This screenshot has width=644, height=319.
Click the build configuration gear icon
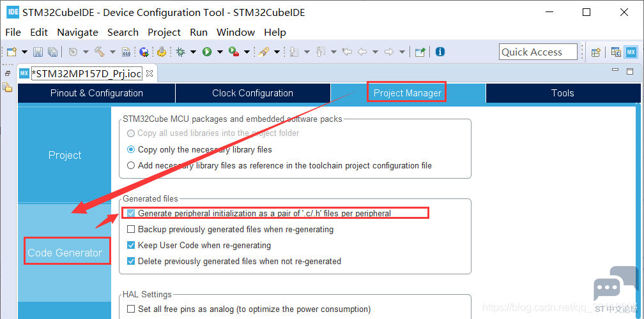point(73,52)
